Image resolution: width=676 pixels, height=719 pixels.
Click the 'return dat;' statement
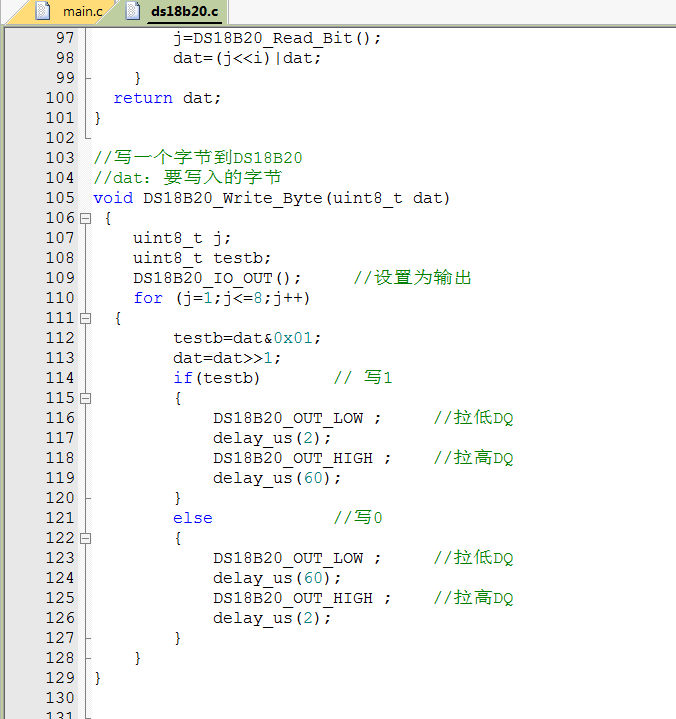[x=167, y=98]
